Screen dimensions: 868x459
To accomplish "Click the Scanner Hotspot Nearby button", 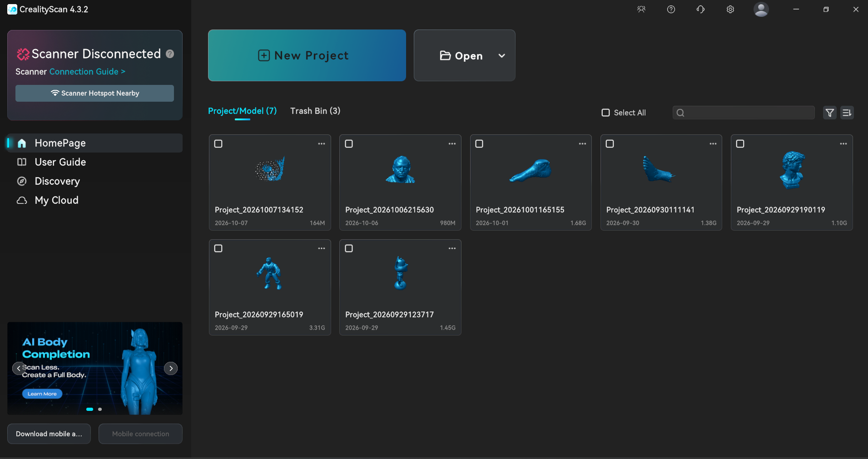I will pyautogui.click(x=94, y=93).
